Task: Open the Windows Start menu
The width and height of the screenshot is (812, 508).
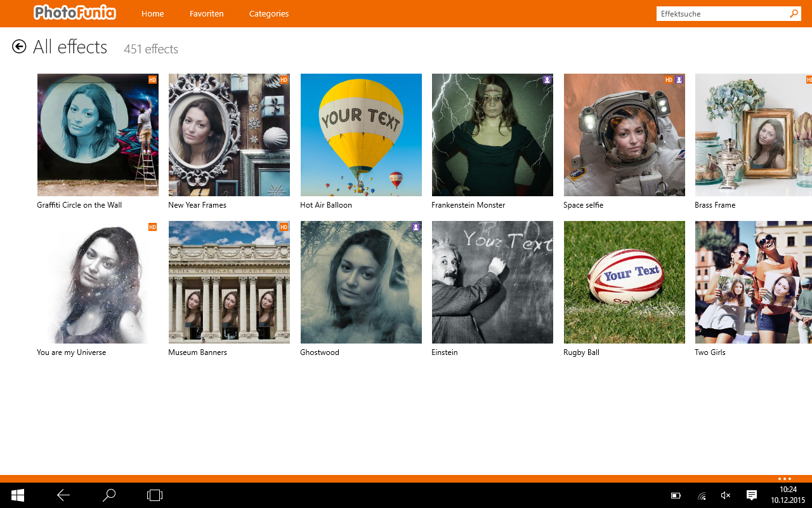Action: click(x=17, y=495)
